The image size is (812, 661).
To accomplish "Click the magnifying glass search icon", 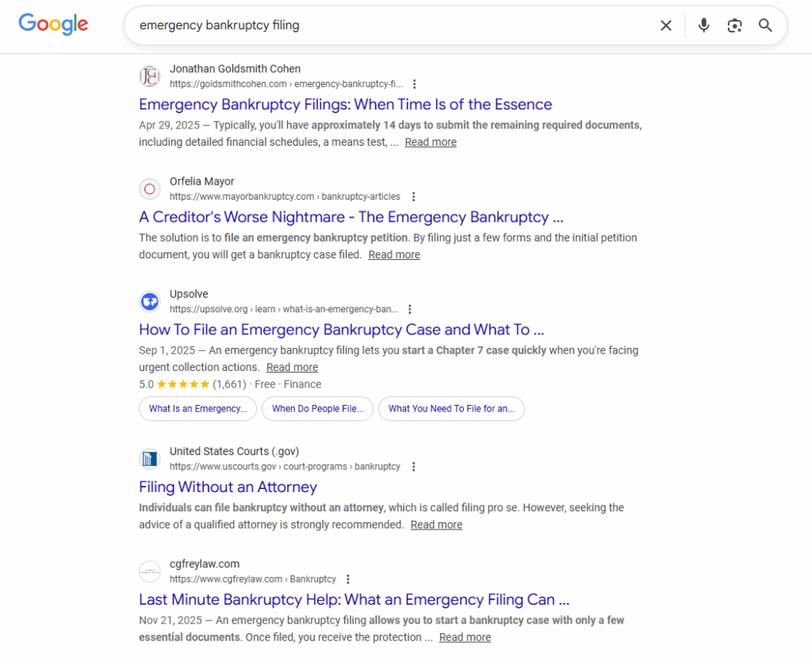I will coord(764,25).
